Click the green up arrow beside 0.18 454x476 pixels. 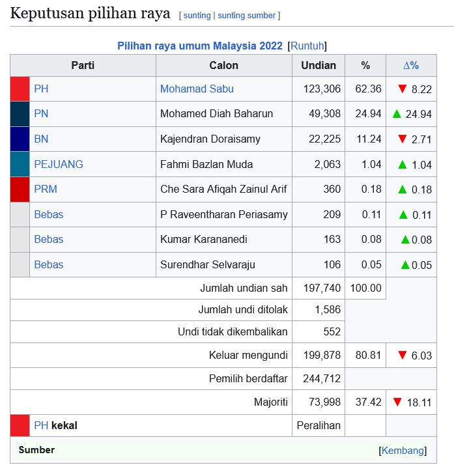tap(403, 189)
